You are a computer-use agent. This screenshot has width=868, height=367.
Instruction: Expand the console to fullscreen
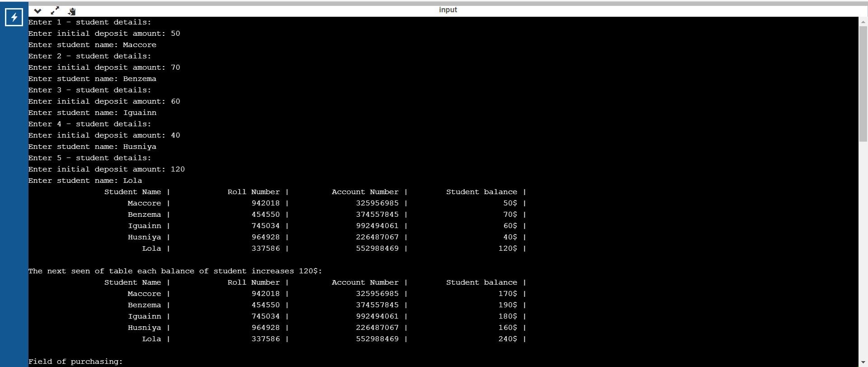(x=55, y=10)
